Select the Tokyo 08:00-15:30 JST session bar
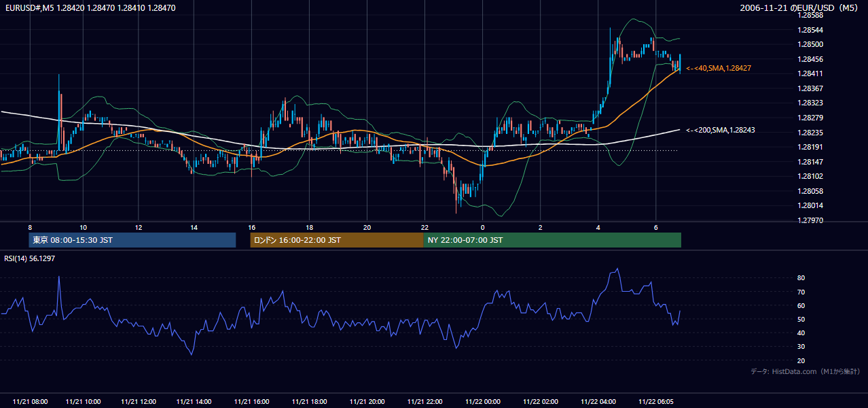Viewport: 868px width, 408px height. [x=132, y=240]
